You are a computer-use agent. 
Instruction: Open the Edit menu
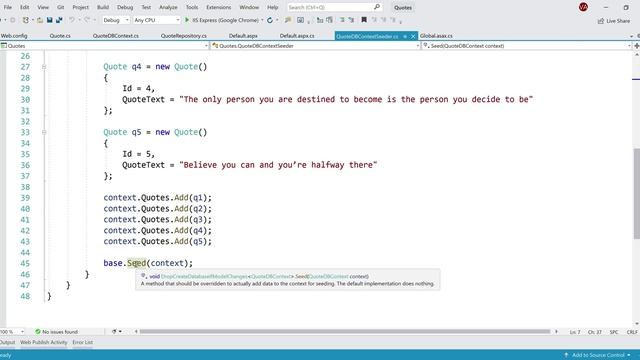pos(24,7)
